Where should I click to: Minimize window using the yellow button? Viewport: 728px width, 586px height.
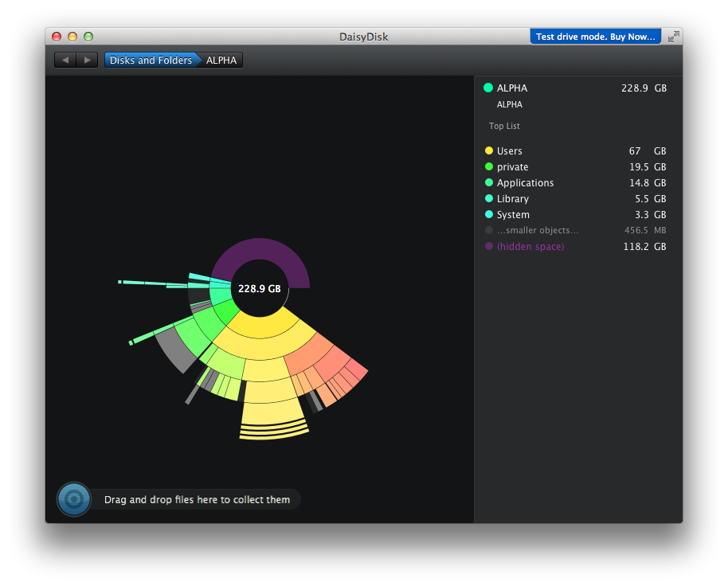(72, 37)
